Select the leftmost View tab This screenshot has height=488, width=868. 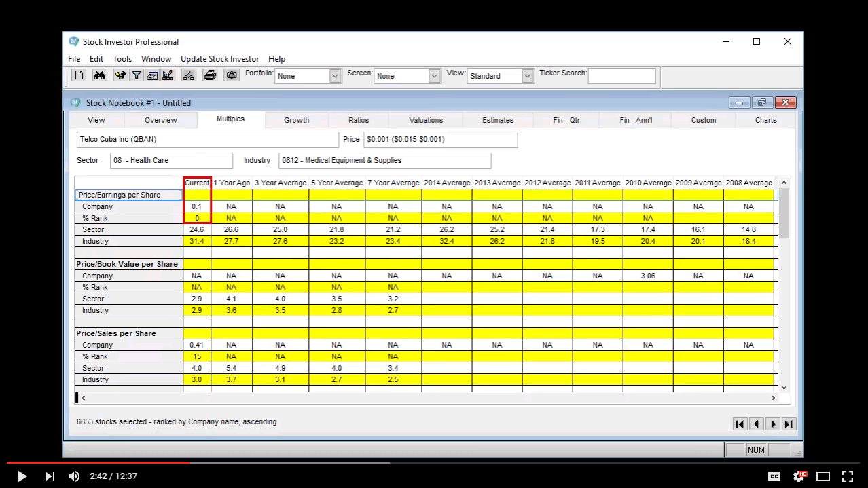pos(96,120)
